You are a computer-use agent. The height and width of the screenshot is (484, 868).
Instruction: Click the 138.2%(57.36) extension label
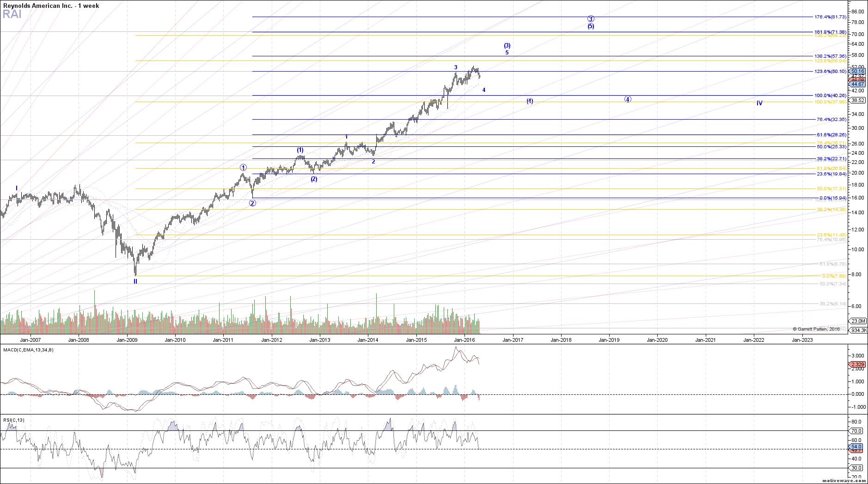[831, 56]
